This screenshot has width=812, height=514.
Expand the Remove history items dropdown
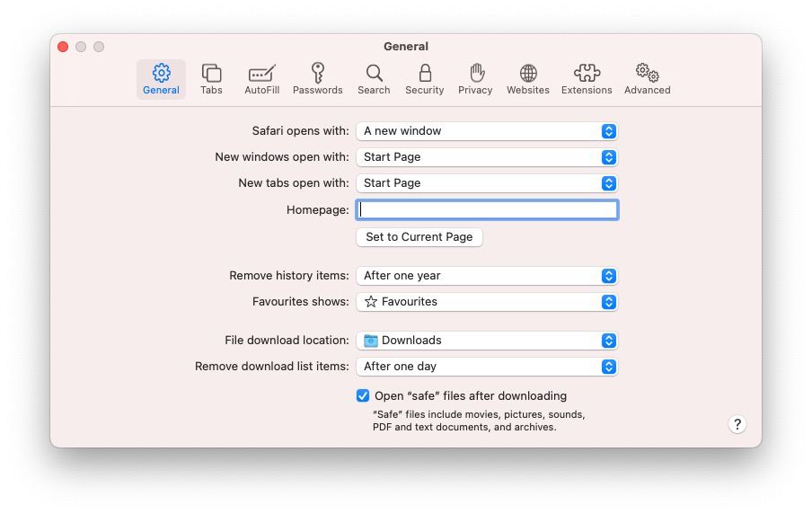[487, 276]
